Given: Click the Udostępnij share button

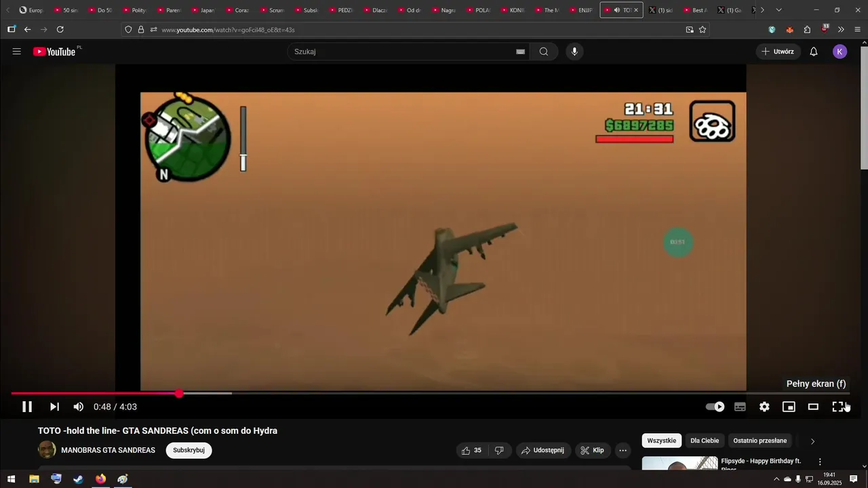Looking at the screenshot, I should [542, 450].
